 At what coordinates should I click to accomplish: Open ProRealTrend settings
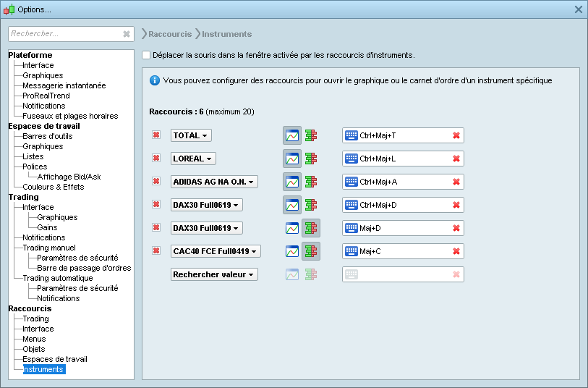[46, 96]
